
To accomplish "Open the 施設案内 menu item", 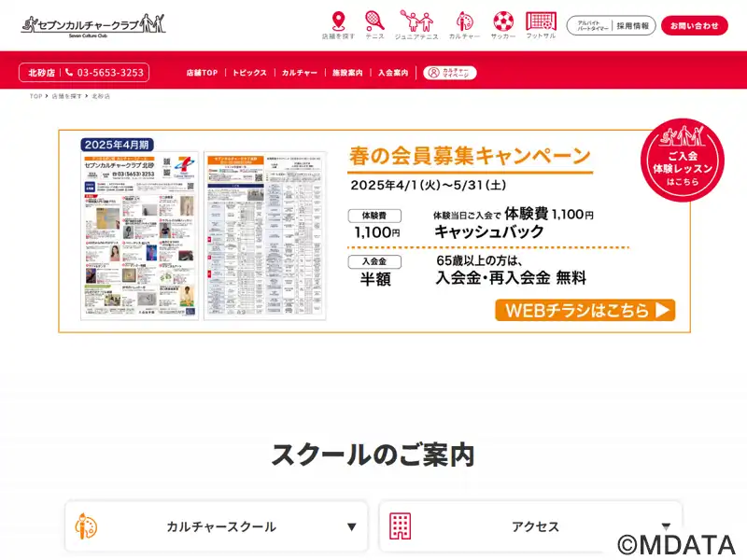I will click(x=347, y=73).
